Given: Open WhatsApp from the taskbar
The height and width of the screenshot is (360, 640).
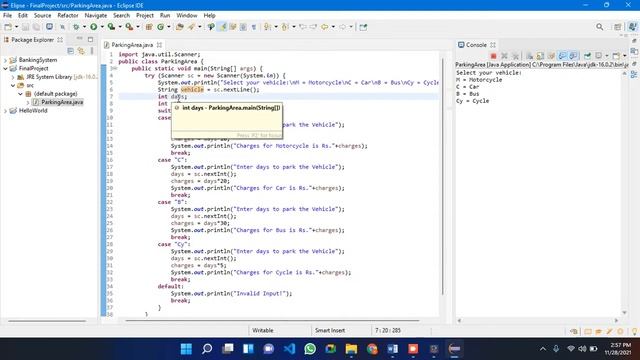Looking at the screenshot, I should point(310,349).
